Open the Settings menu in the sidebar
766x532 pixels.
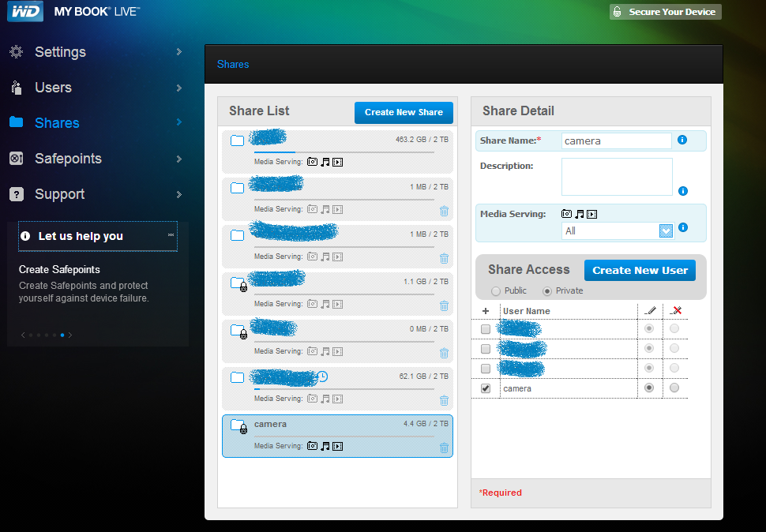pyautogui.click(x=96, y=52)
